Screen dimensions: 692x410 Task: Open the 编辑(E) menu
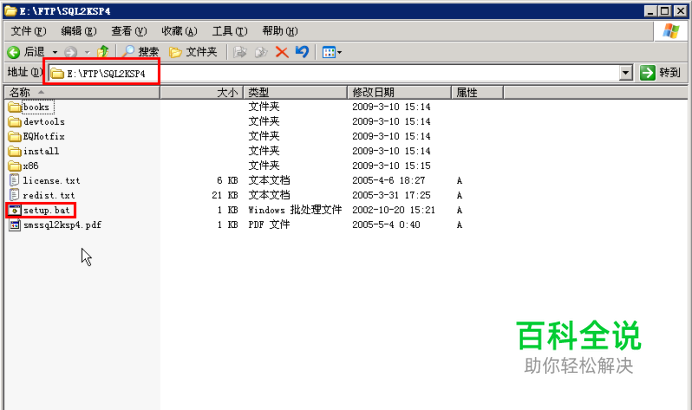point(79,31)
